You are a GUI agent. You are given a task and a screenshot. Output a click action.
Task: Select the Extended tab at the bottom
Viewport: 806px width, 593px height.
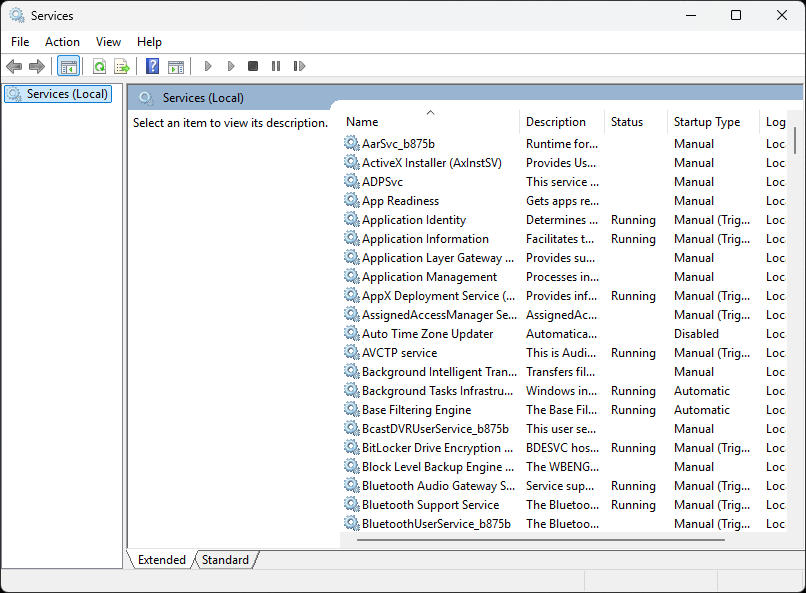coord(161,560)
